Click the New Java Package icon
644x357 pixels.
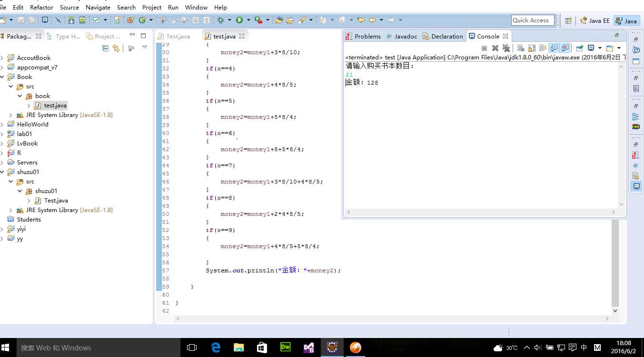click(129, 20)
